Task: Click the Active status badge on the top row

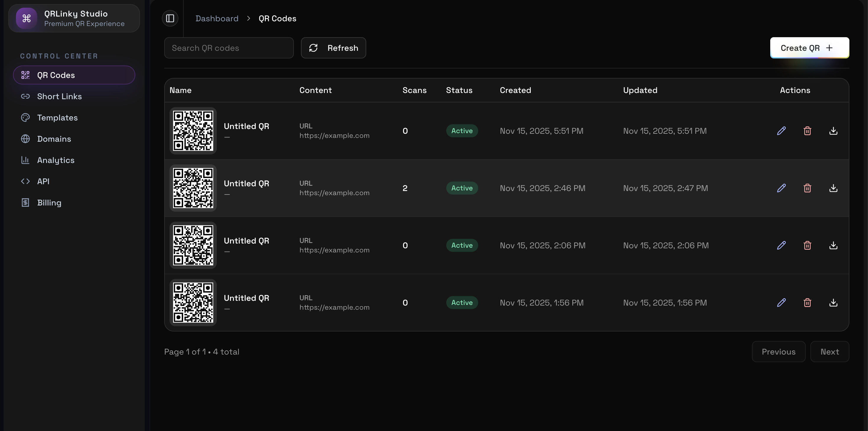Action: click(x=462, y=131)
